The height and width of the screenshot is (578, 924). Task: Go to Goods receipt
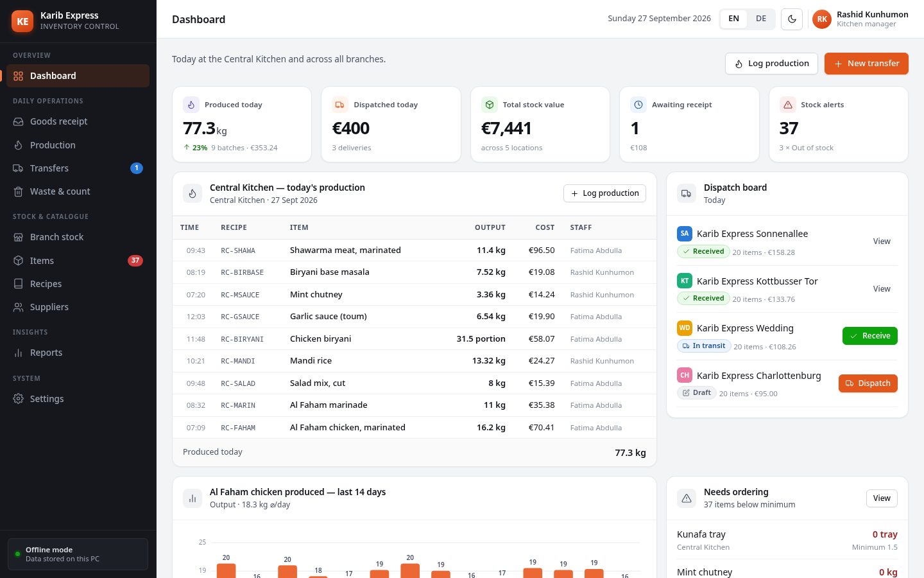78,121
